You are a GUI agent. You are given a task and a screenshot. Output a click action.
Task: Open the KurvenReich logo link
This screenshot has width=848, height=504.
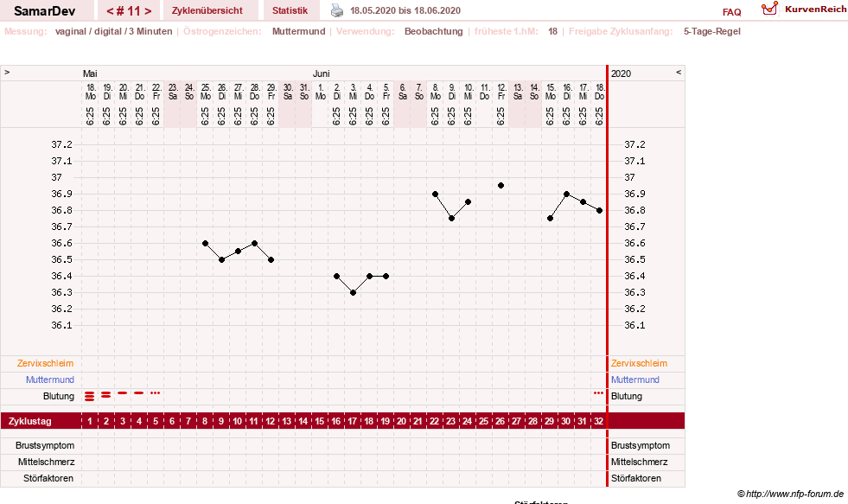tap(804, 10)
